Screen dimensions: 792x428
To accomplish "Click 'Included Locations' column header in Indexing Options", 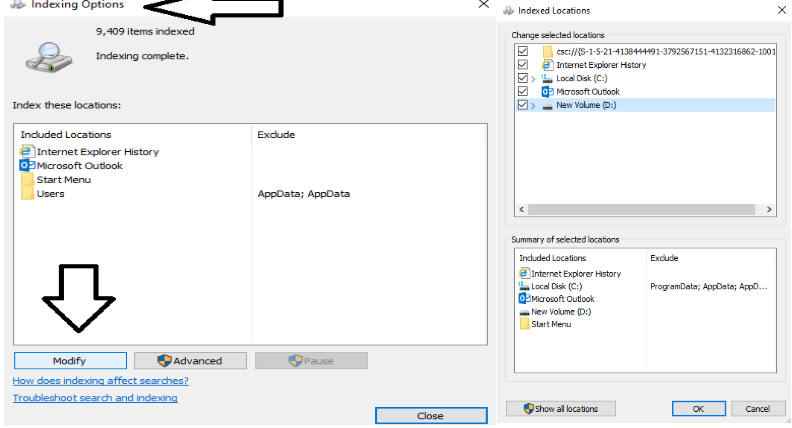I will 66,134.
